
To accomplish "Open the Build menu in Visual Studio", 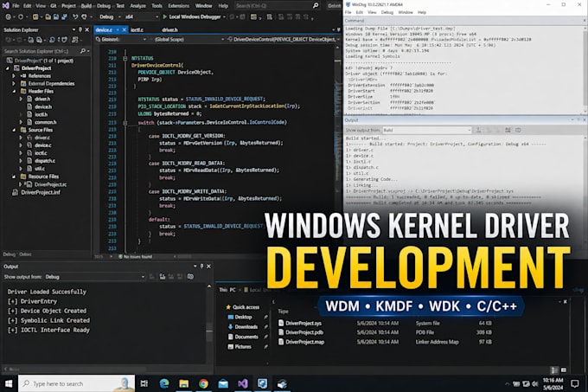I will tap(86, 6).
